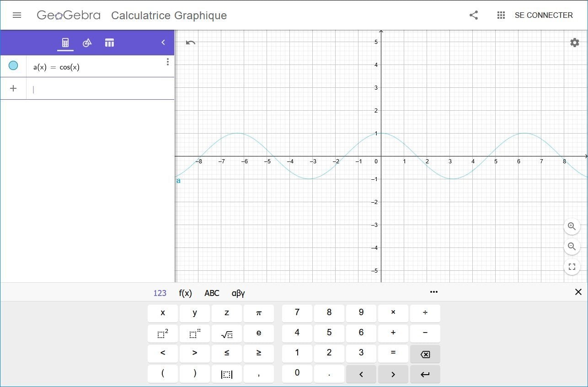This screenshot has height=387, width=588.
Task: Click the π key on keyboard
Action: tap(259, 313)
